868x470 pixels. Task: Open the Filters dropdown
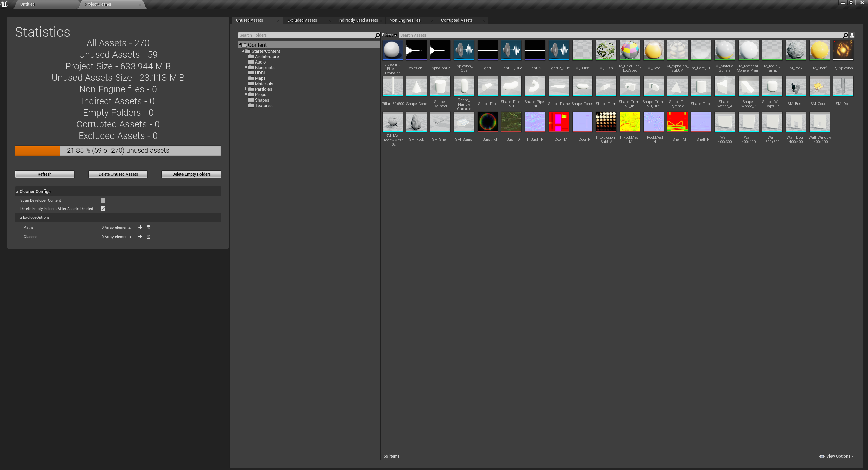[389, 35]
